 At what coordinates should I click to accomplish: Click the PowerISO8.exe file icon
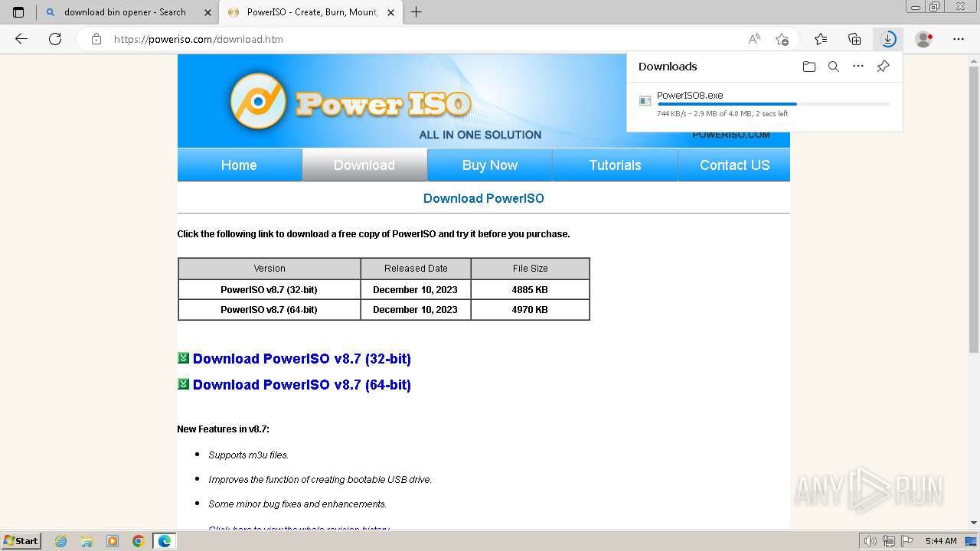click(645, 101)
